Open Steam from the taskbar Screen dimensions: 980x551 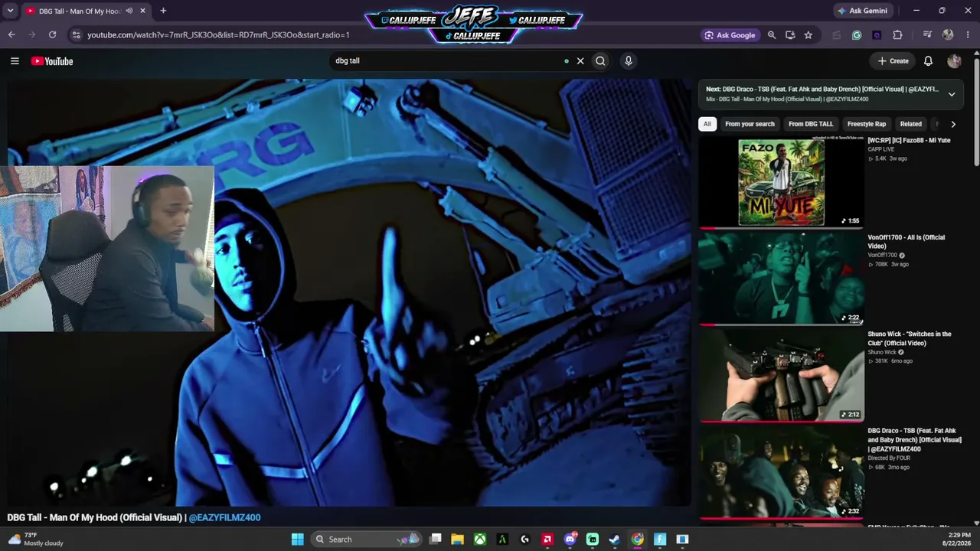[615, 540]
